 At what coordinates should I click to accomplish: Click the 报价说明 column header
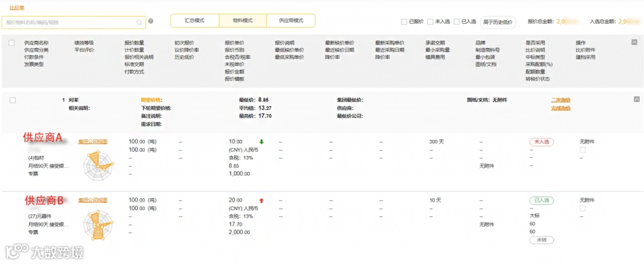coord(284,43)
